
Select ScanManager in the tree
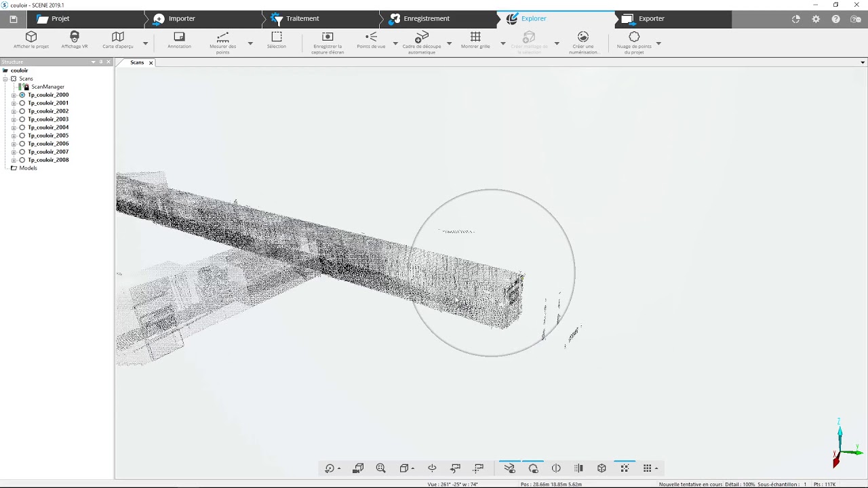(x=47, y=87)
